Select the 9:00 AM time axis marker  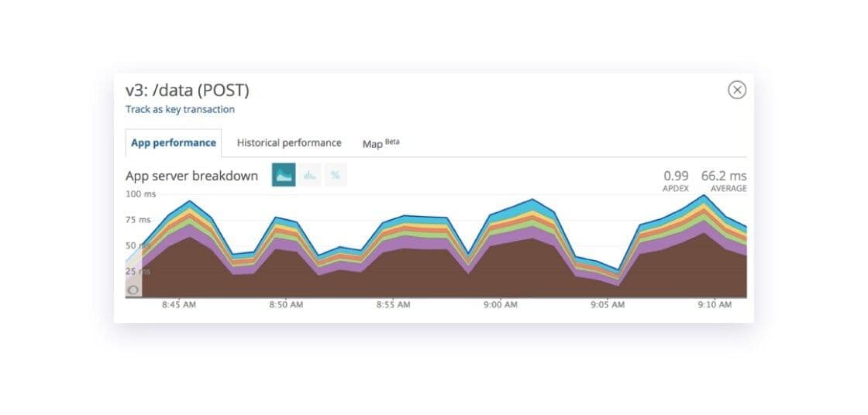[500, 305]
